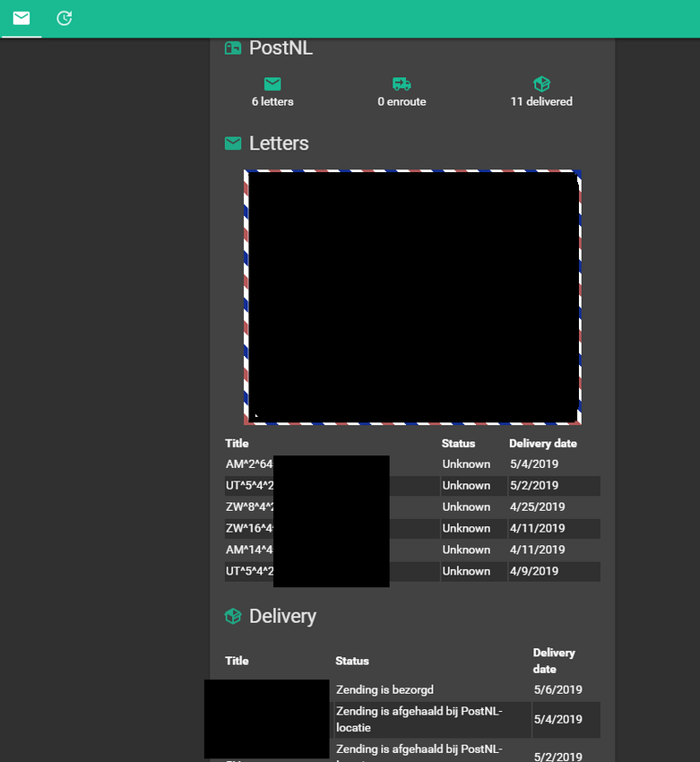Image resolution: width=700 pixels, height=762 pixels.
Task: Click the PostNL mailbox icon
Action: point(233,48)
